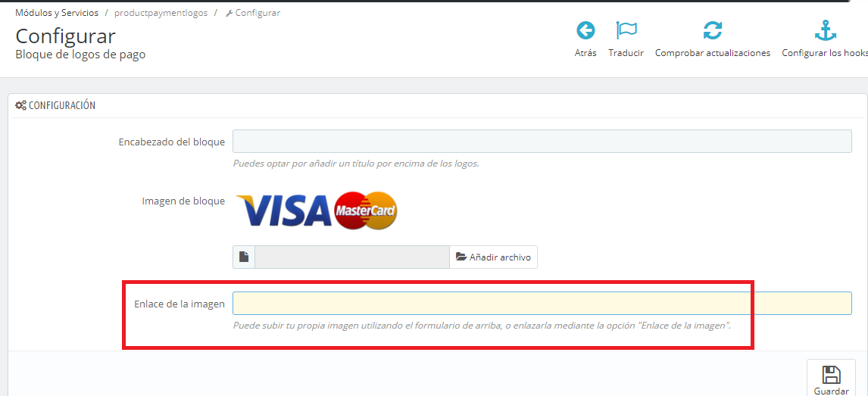This screenshot has height=396, width=868.
Task: Click the VISA logo image
Action: point(285,210)
